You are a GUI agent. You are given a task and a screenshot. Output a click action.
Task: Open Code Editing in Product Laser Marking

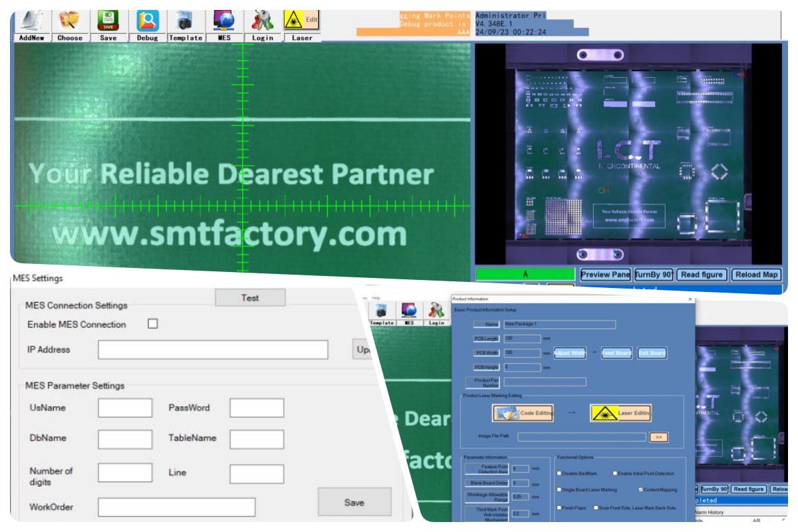pos(523,413)
